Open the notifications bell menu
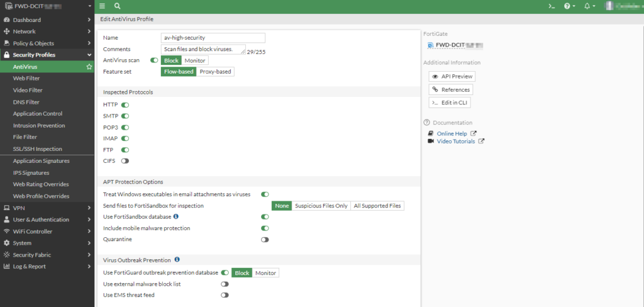The image size is (644, 307). 589,6
